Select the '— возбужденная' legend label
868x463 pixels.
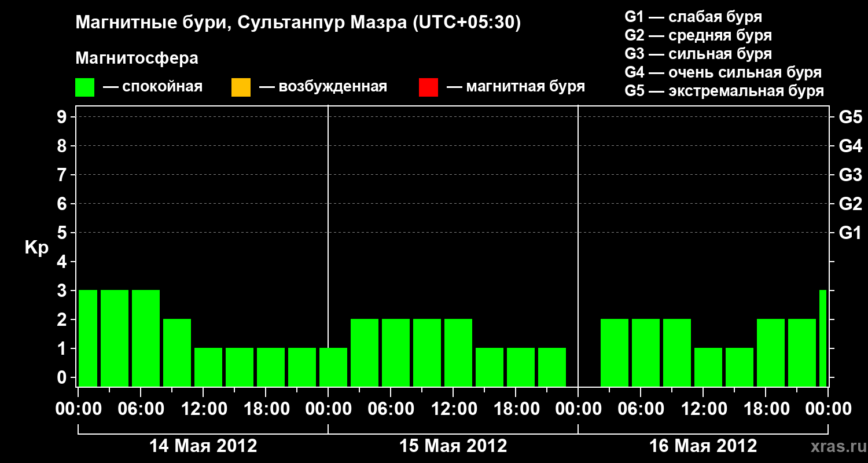click(323, 87)
